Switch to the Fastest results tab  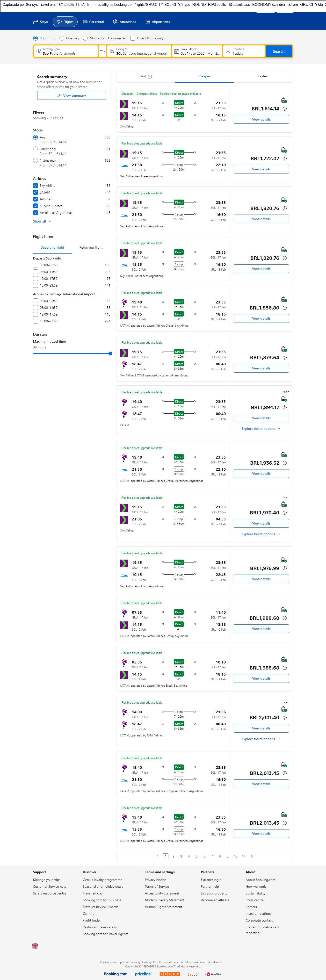[x=263, y=76]
